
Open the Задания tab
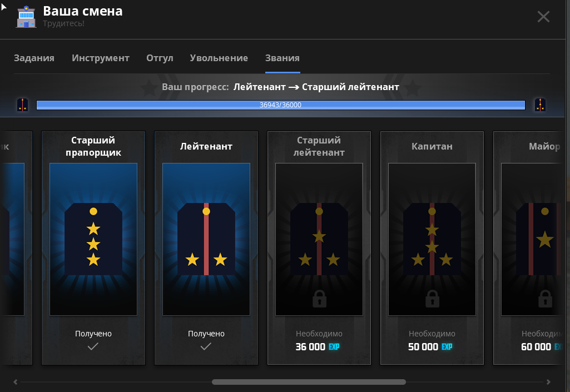pyautogui.click(x=34, y=58)
